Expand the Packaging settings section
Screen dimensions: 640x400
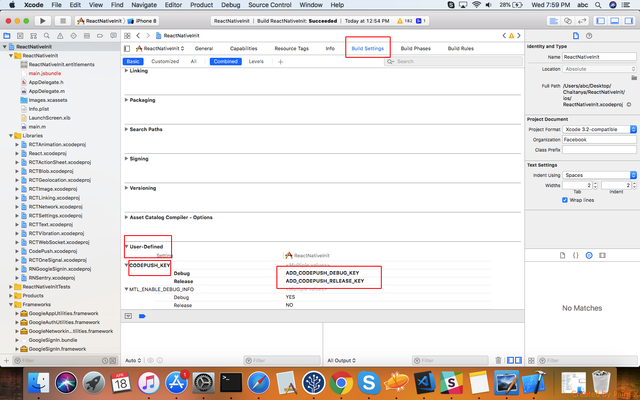click(x=126, y=100)
